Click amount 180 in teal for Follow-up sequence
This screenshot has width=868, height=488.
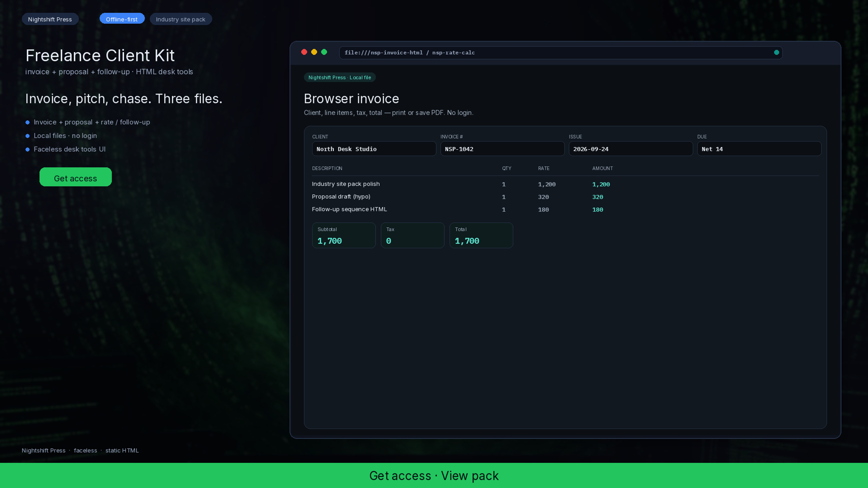pos(597,209)
